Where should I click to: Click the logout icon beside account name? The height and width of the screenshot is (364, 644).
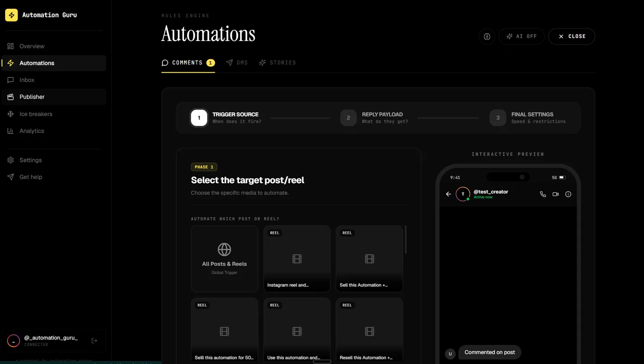click(x=94, y=341)
